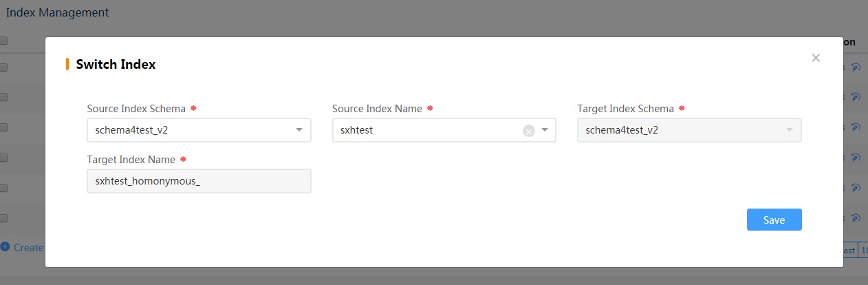This screenshot has height=285, width=868.
Task: Click the Target Index Name field
Action: (199, 181)
